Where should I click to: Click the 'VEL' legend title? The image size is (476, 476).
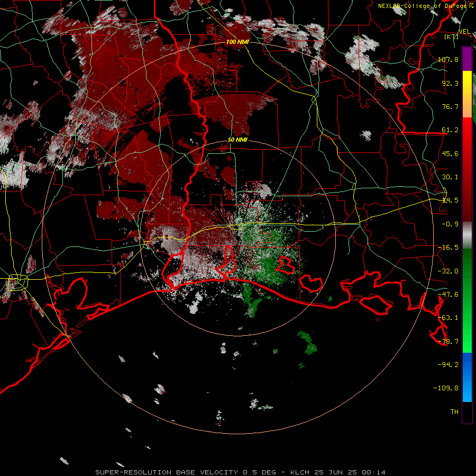[464, 32]
